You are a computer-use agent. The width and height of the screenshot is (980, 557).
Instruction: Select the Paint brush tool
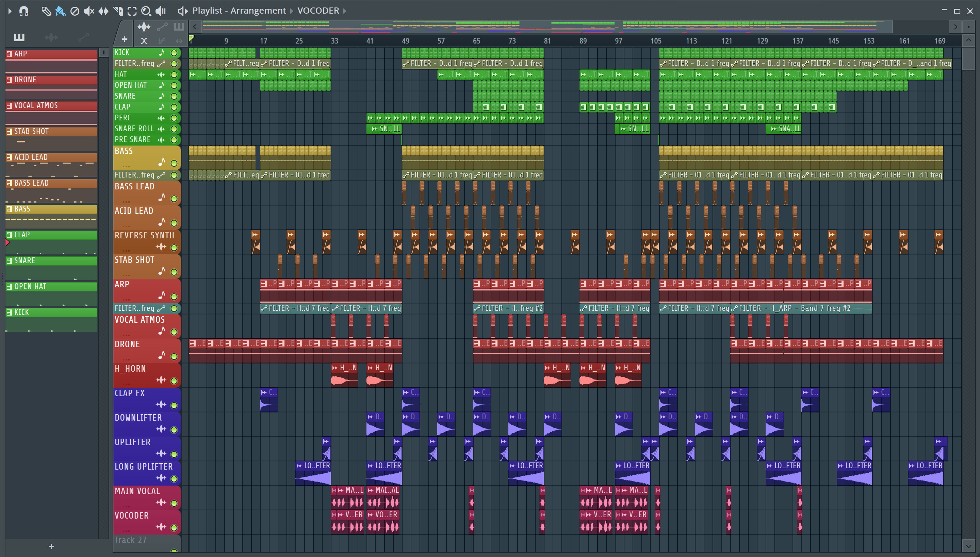click(x=60, y=11)
